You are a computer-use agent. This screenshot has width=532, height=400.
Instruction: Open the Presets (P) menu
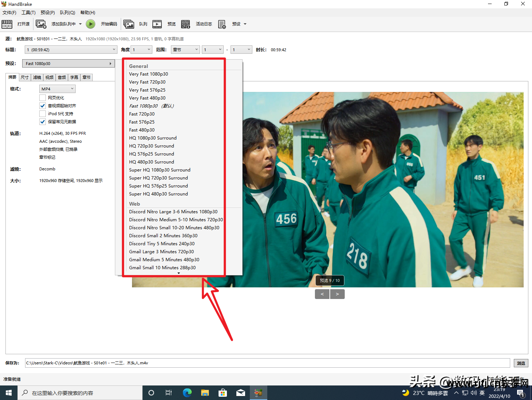click(x=48, y=13)
